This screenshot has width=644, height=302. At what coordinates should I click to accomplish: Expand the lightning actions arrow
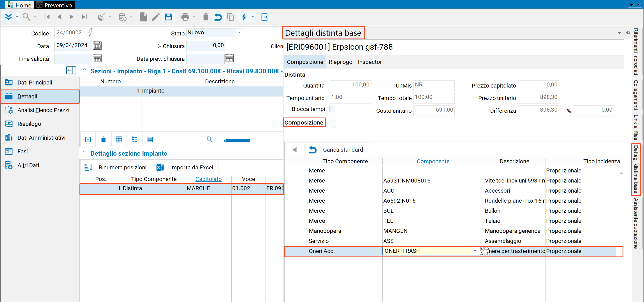point(253,17)
